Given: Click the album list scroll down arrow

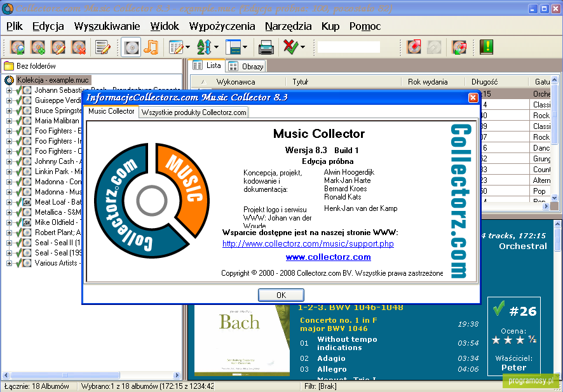Looking at the screenshot, I should [554, 198].
